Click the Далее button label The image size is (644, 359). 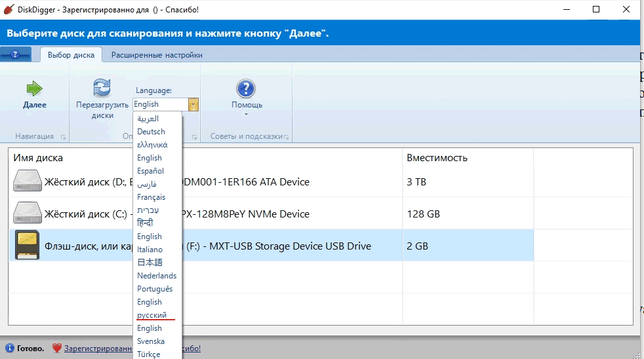(35, 105)
